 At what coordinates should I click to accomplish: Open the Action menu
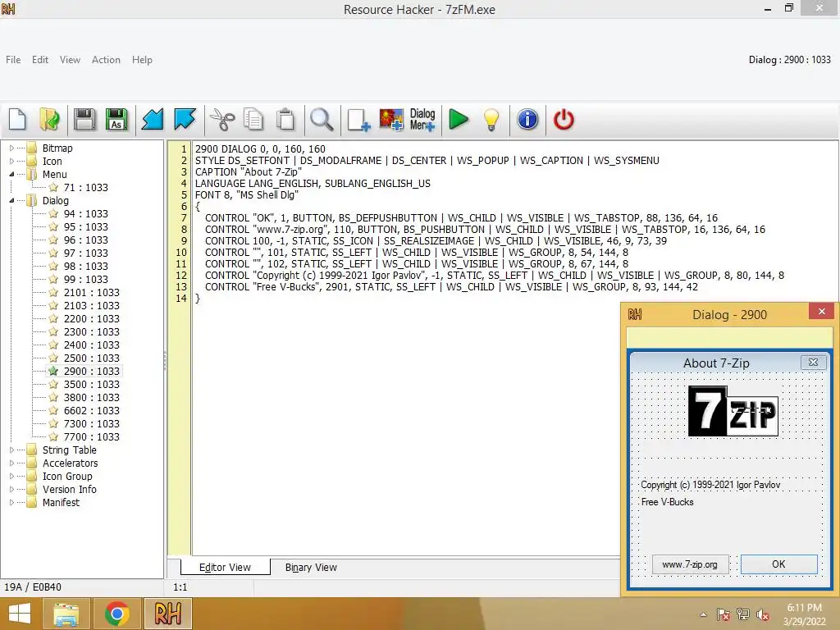coord(106,59)
